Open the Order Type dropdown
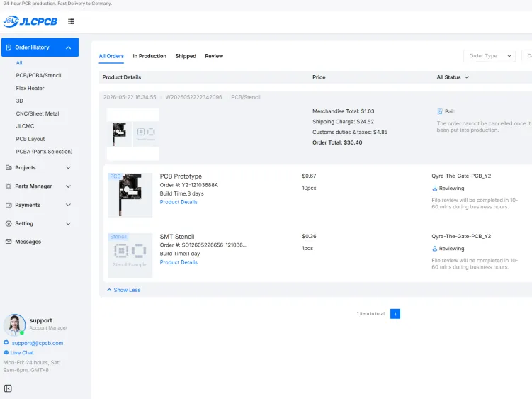 489,56
